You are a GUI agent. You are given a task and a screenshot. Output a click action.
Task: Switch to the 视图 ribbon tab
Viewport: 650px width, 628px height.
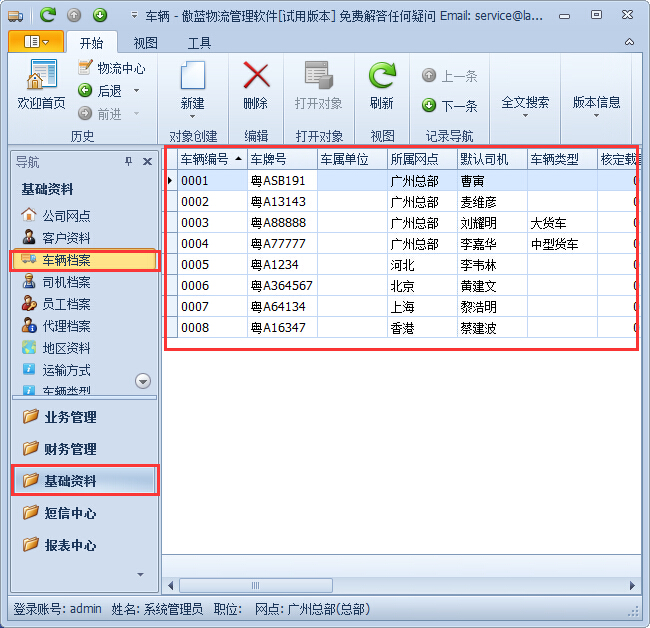146,43
